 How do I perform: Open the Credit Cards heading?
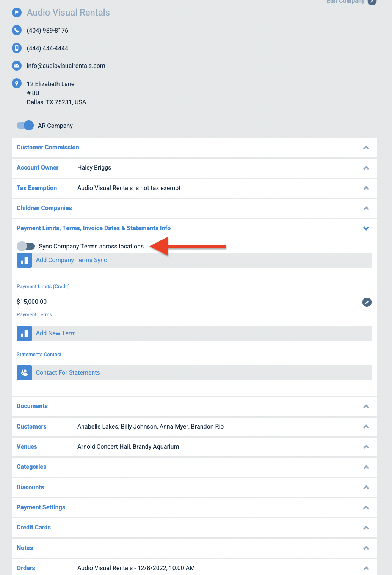pyautogui.click(x=34, y=527)
